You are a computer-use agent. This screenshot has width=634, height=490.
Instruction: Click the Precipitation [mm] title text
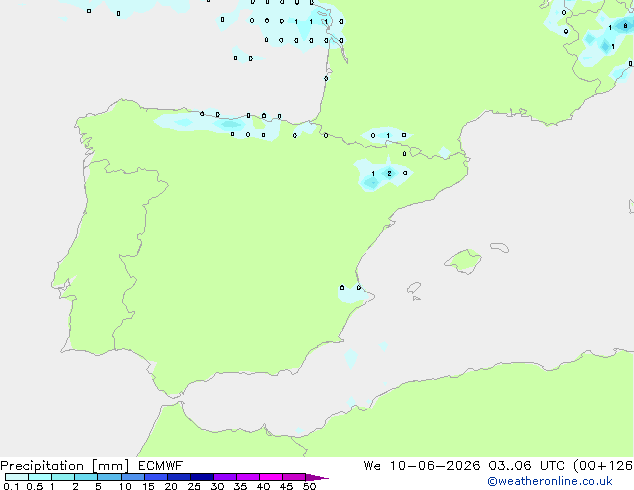click(65, 466)
